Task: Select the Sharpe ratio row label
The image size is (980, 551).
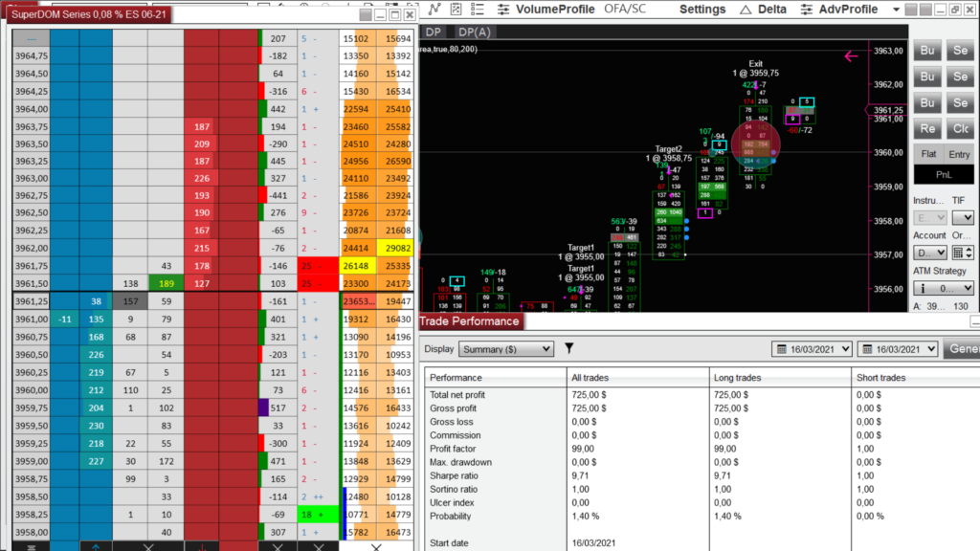Action: (454, 476)
